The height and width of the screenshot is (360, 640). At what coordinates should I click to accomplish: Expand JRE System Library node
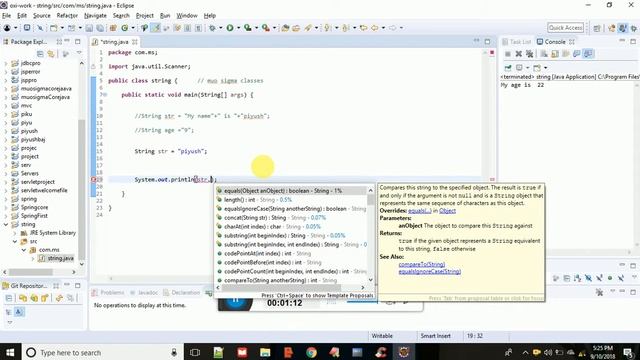(15, 233)
